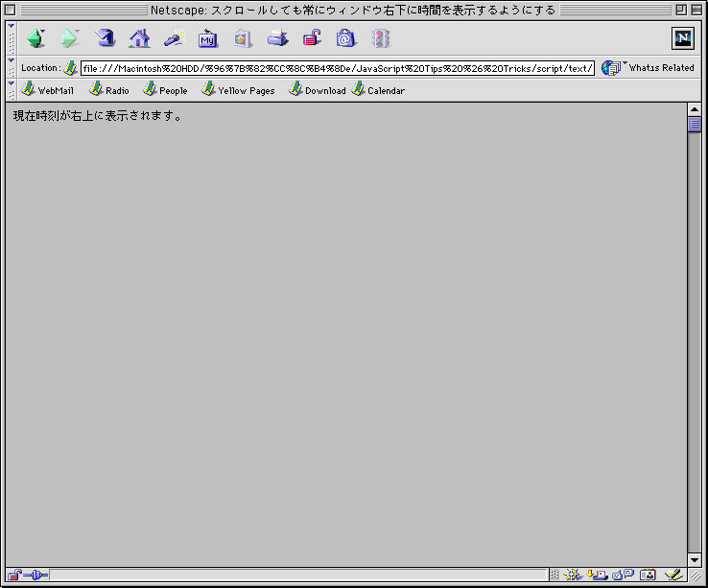Click inside the Location URL field

coord(338,68)
